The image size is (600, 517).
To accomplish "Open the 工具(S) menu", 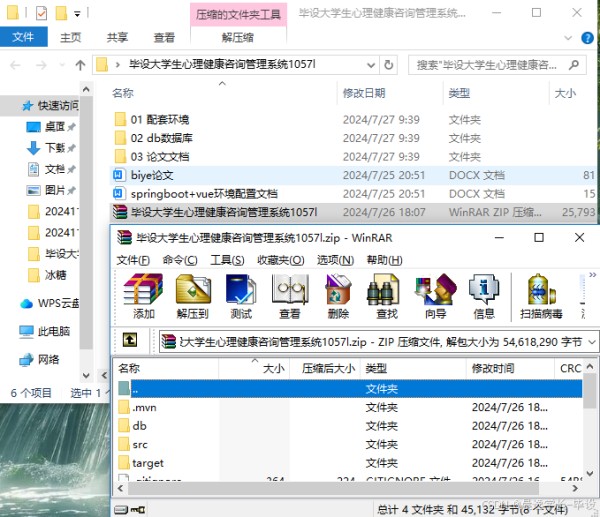I will click(227, 260).
